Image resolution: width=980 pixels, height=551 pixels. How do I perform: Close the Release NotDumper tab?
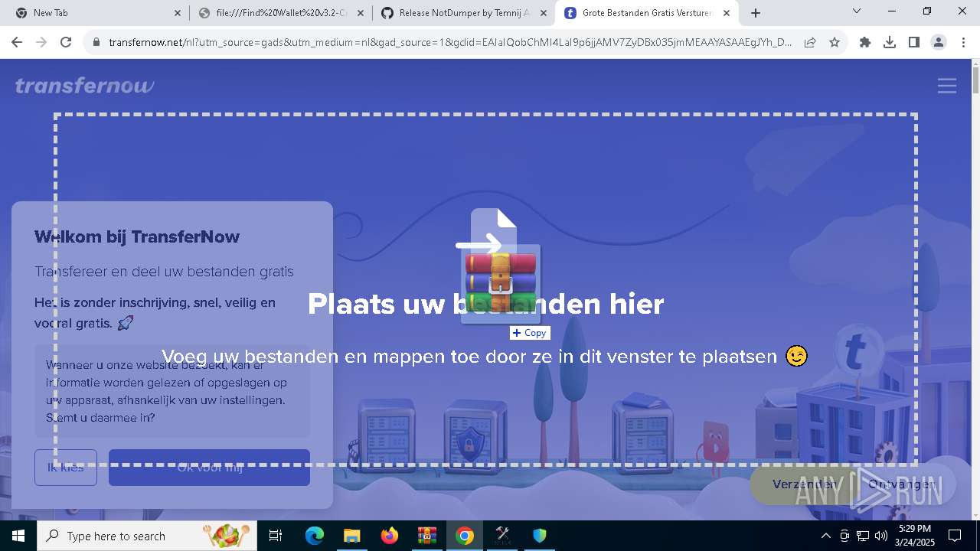(x=544, y=13)
